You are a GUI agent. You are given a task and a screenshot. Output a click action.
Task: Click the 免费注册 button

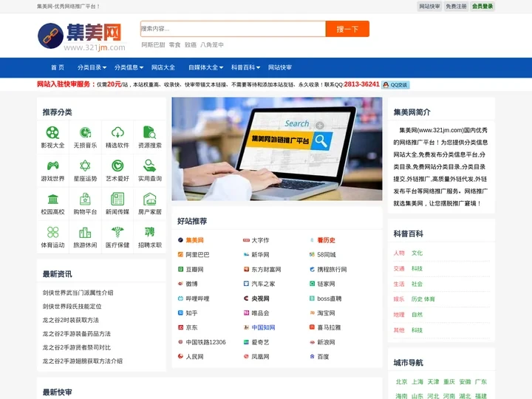pos(456,7)
